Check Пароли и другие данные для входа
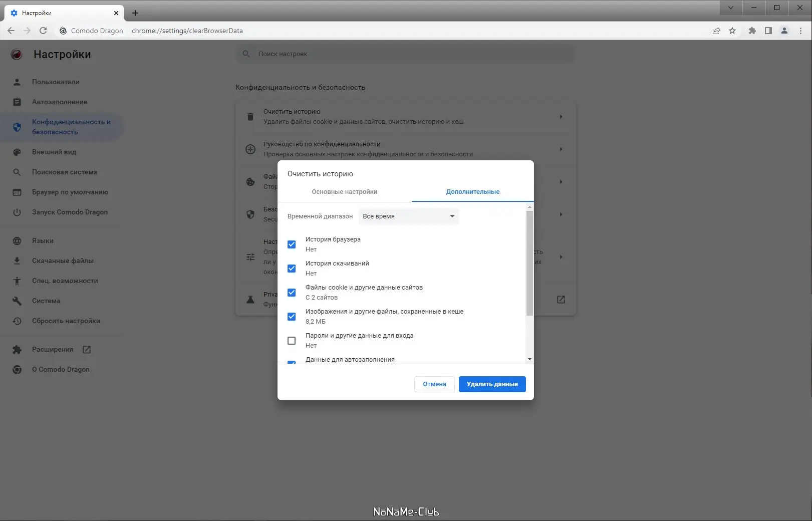The image size is (812, 521). click(292, 341)
